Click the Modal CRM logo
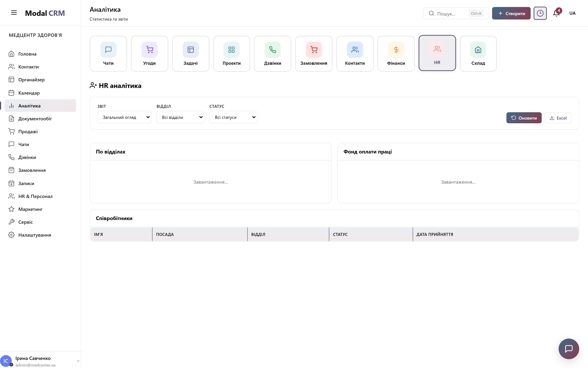588x368 pixels. (x=45, y=13)
